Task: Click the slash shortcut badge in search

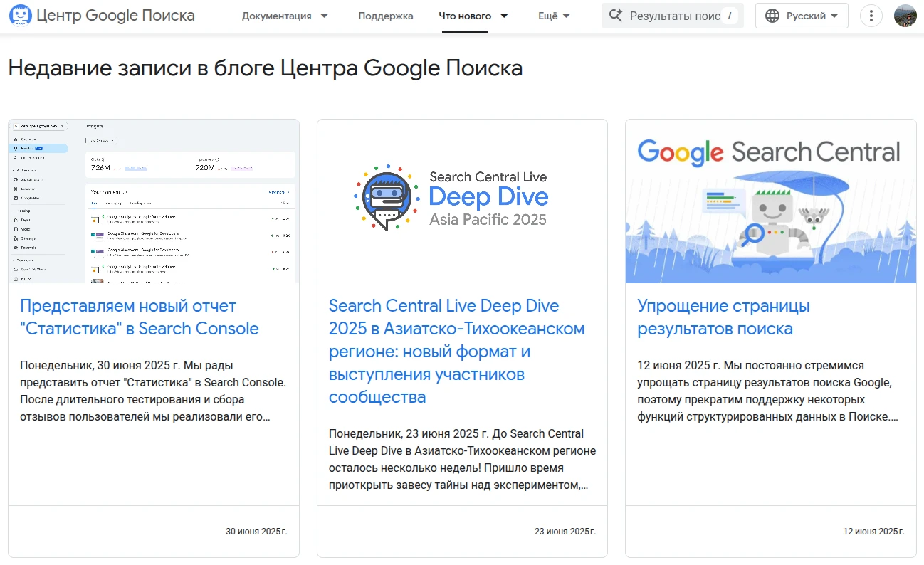Action: (x=729, y=16)
